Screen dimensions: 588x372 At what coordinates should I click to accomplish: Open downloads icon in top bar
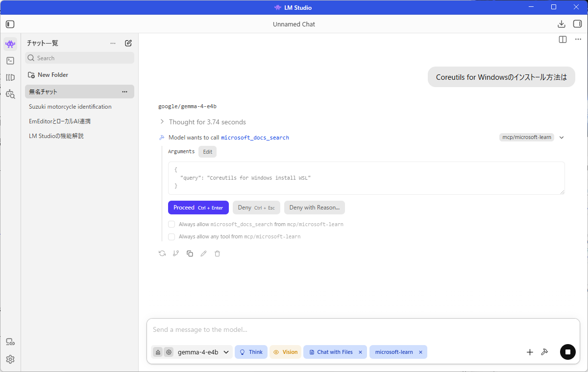click(562, 24)
